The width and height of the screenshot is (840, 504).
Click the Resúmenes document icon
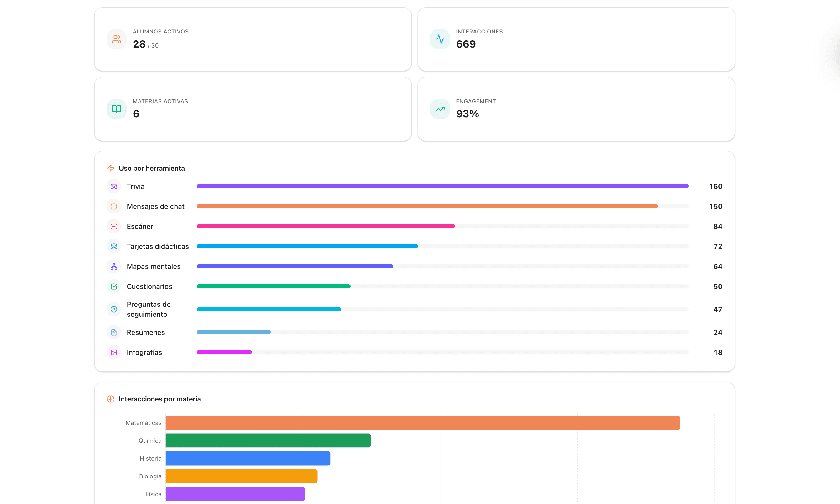coord(114,332)
